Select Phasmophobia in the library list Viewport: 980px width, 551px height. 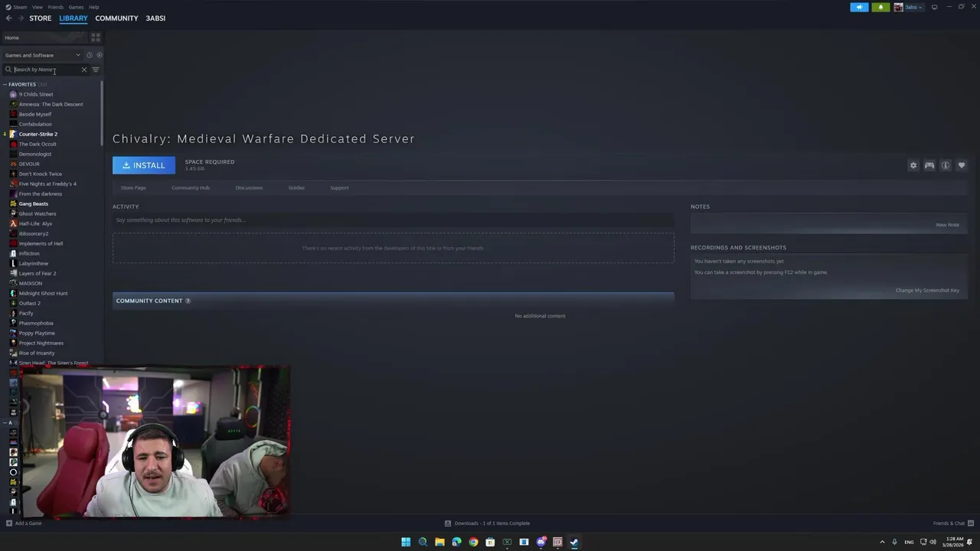[x=36, y=323]
